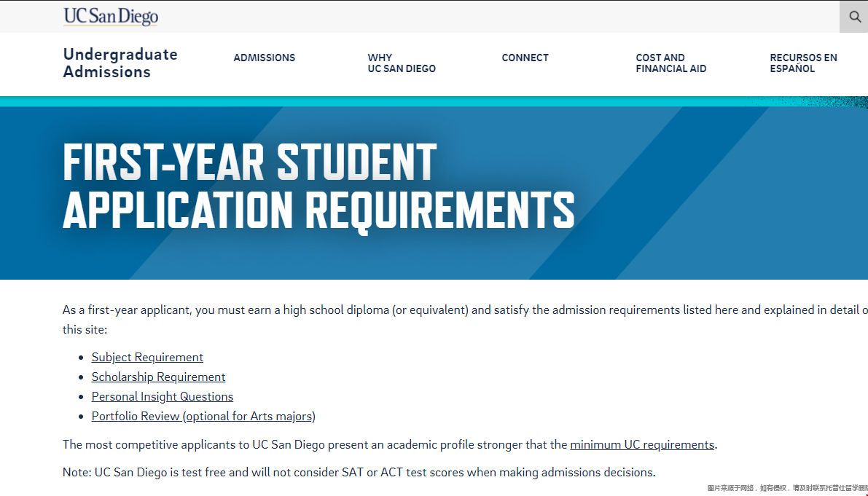Select the Connect navigation item

pos(525,58)
